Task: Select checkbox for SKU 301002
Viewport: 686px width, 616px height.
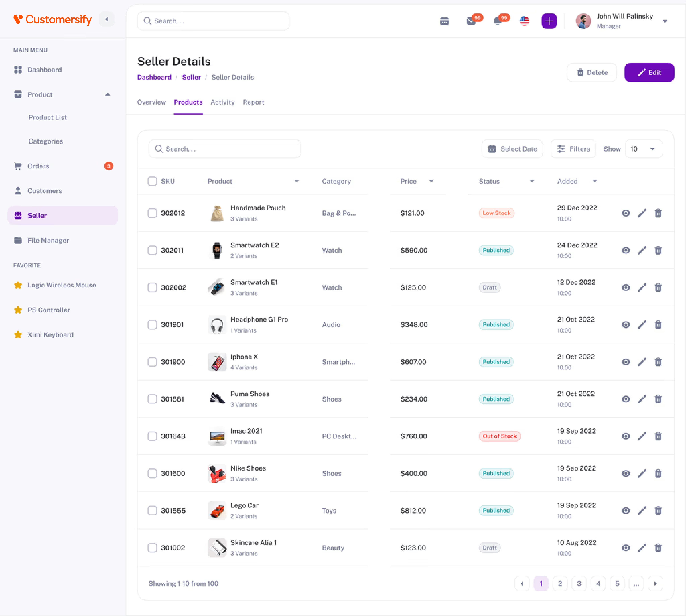Action: click(152, 548)
